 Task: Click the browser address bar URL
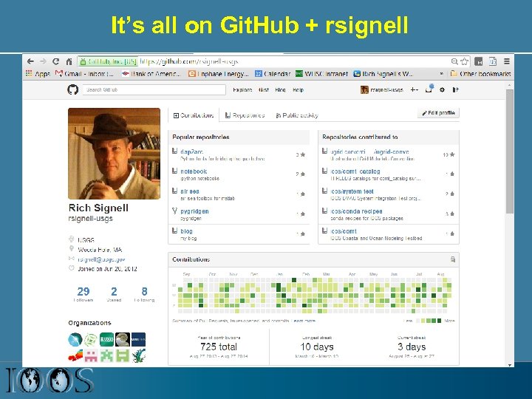click(189, 61)
